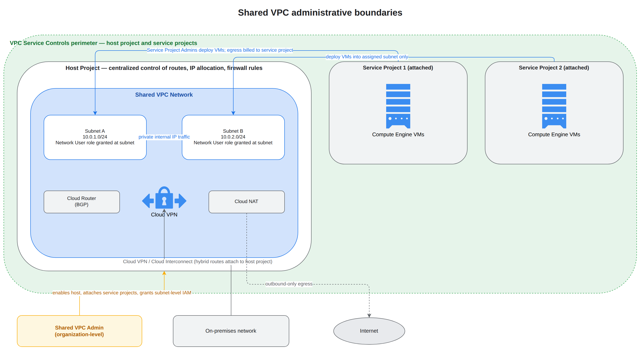Select the Subnet A box
Screen dimensions: 644x354
click(x=95, y=137)
